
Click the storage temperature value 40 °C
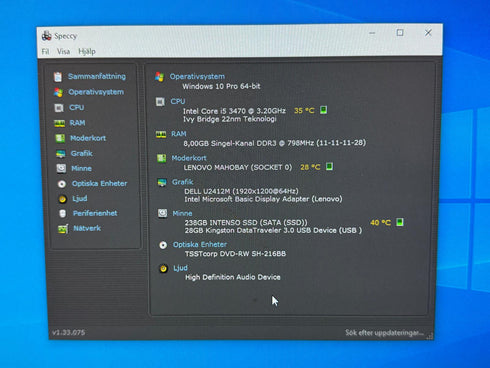[380, 222]
